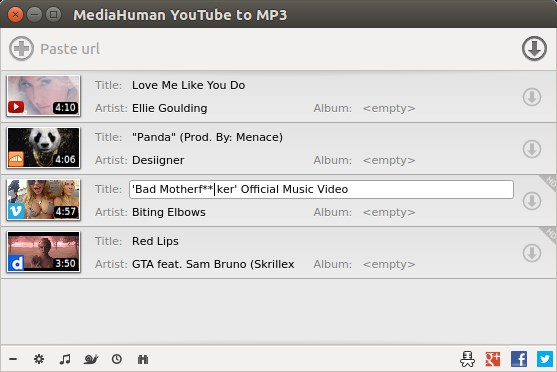Image resolution: width=557 pixels, height=372 pixels.
Task: Click the binoculars search icon
Action: (143, 359)
